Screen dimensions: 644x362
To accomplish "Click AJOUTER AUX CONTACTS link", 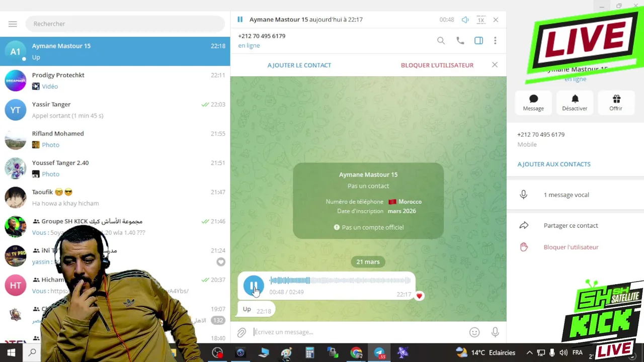I will click(554, 164).
